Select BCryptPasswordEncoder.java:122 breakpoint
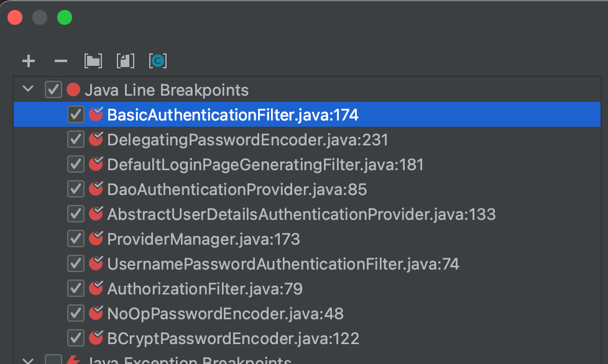 (233, 339)
